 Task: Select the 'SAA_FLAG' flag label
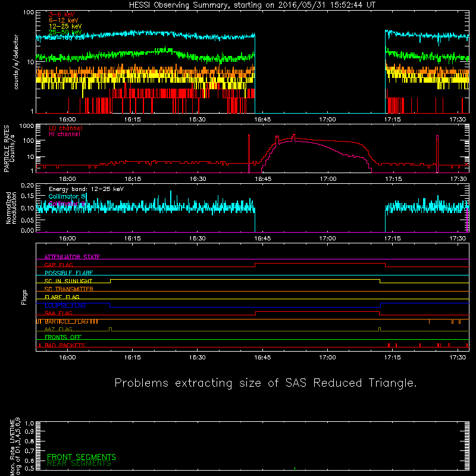coord(58,313)
